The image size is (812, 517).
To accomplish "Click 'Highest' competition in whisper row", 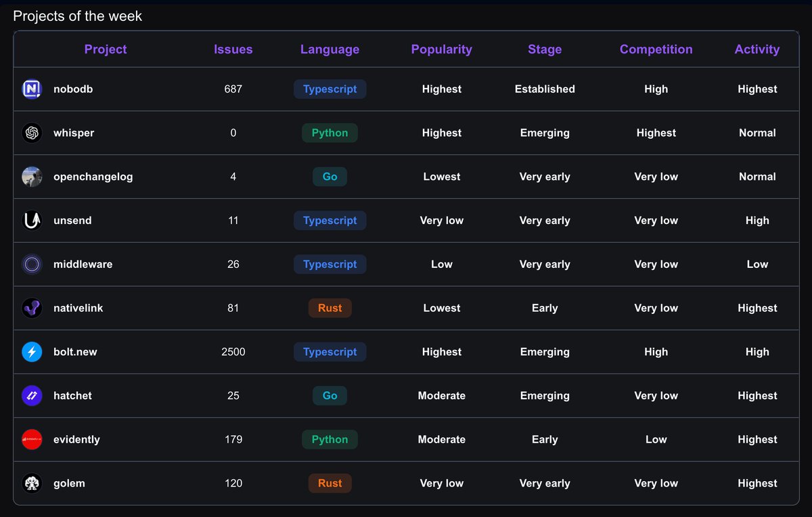I will click(656, 133).
